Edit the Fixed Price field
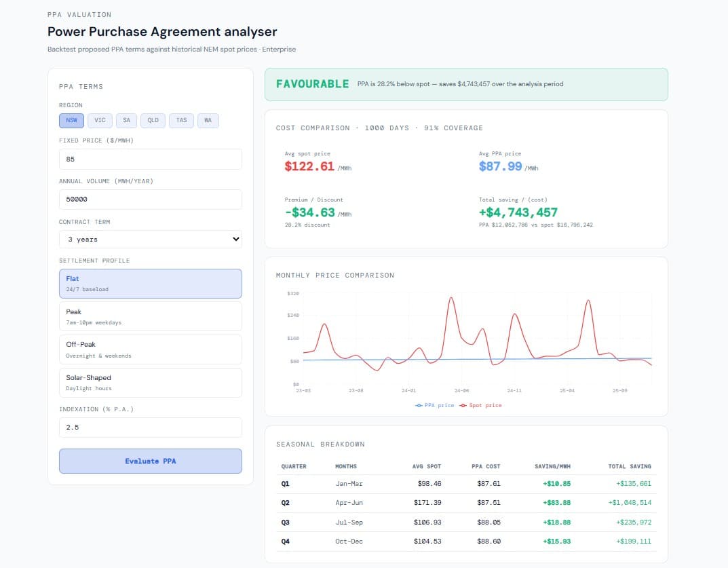728x568 pixels. [150, 159]
